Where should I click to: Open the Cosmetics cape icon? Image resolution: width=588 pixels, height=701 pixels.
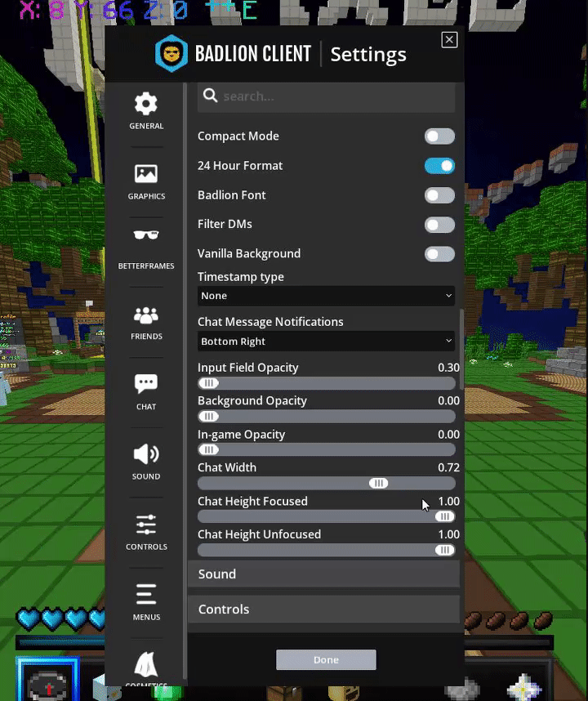146,664
